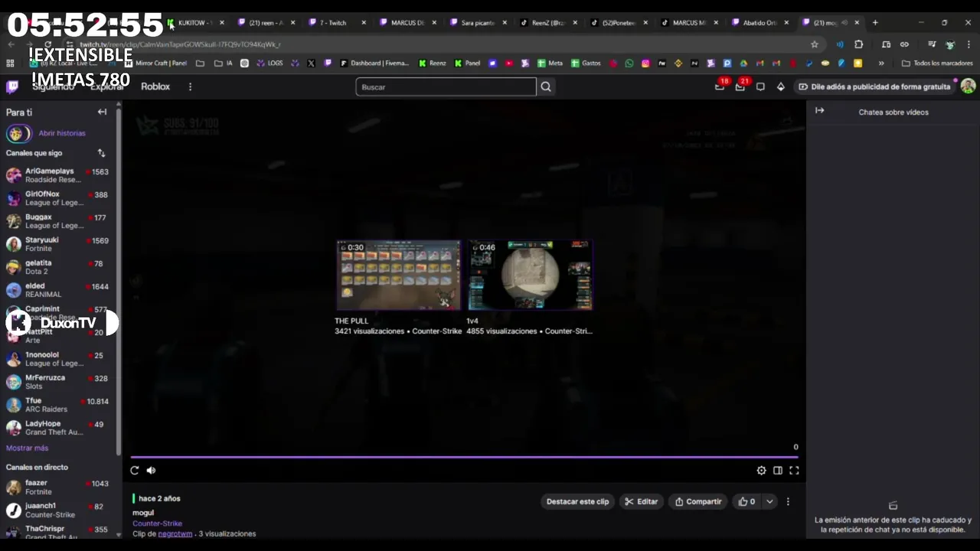
Task: Open the WhatsApp bookmark icon
Action: click(629, 64)
